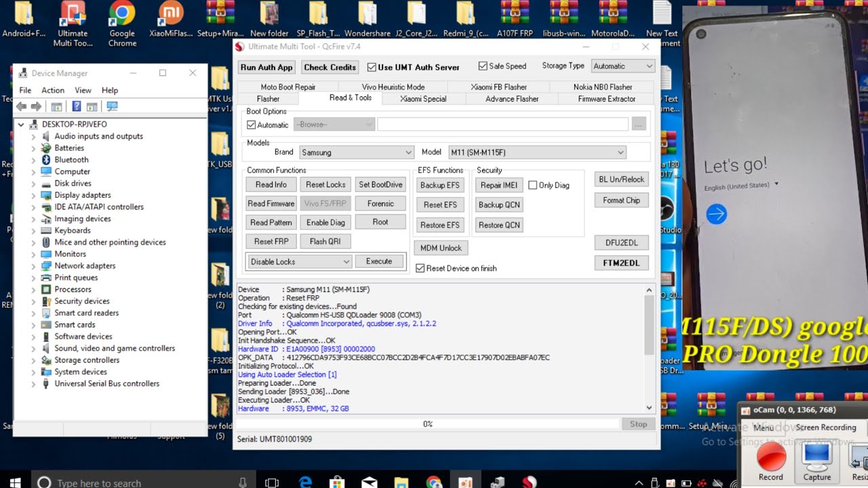
Task: Switch to the Moto Boot Repair tab
Action: [288, 87]
